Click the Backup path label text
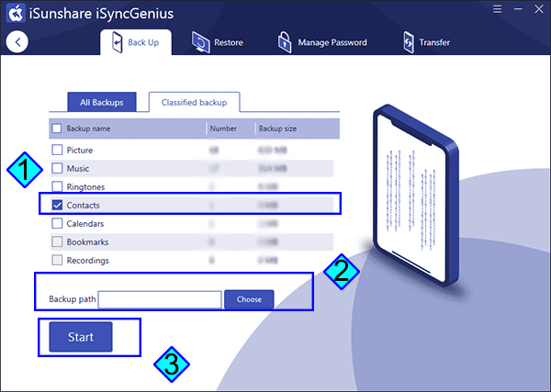Screen dimensions: 551x392 point(72,299)
